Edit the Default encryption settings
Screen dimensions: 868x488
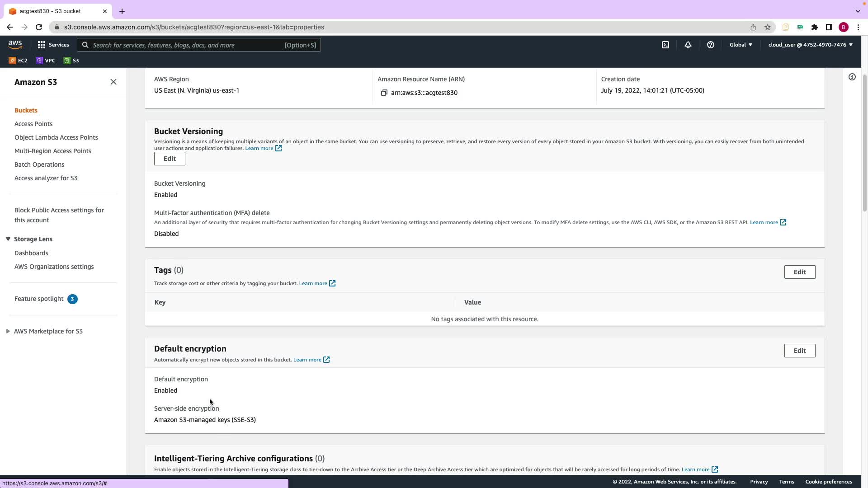[799, 351]
